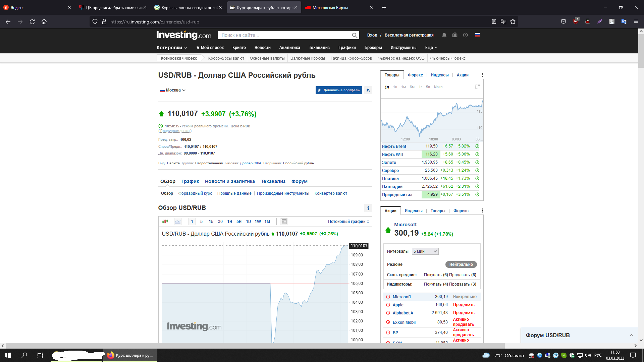
Task: Expand mini chart using the corner icon
Action: pos(478,87)
